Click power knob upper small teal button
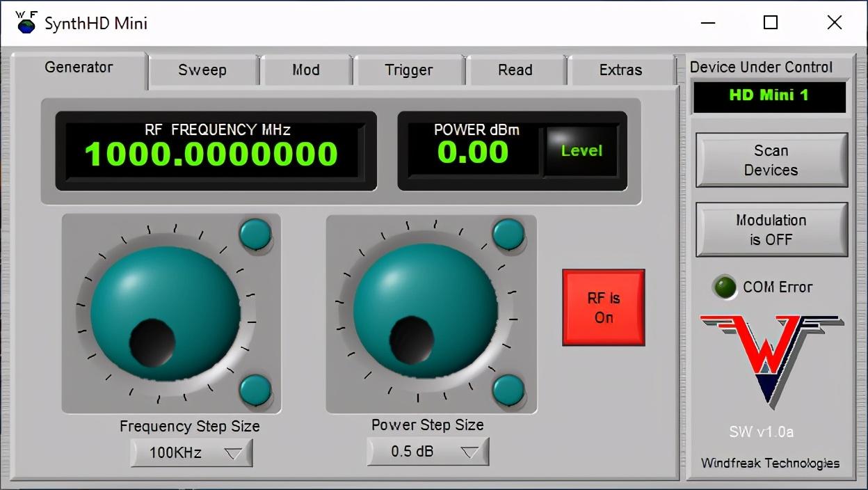 tap(508, 235)
